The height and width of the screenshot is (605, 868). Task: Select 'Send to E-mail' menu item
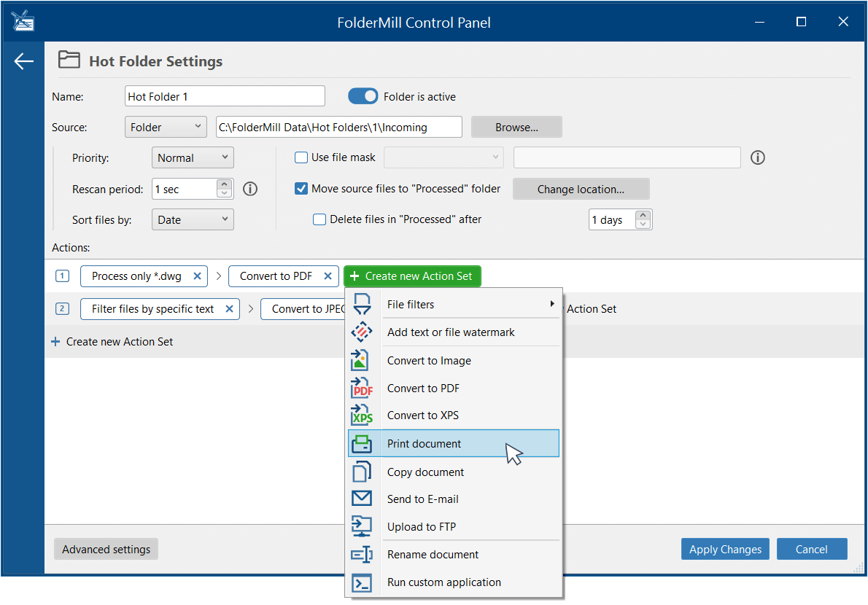pyautogui.click(x=454, y=499)
